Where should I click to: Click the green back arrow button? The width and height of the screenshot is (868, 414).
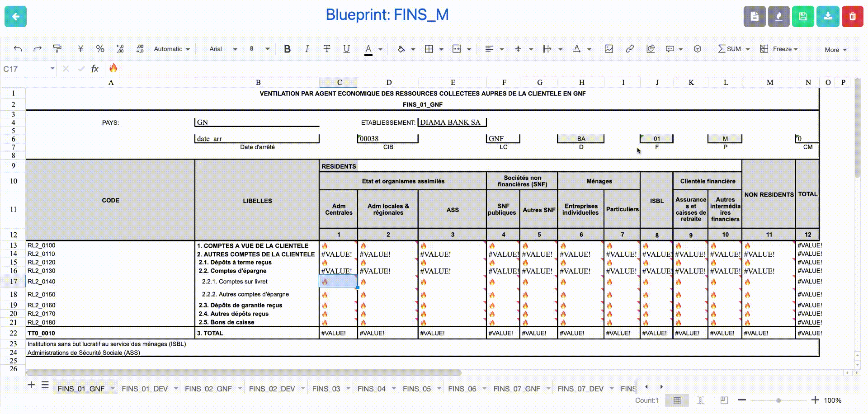click(x=15, y=17)
